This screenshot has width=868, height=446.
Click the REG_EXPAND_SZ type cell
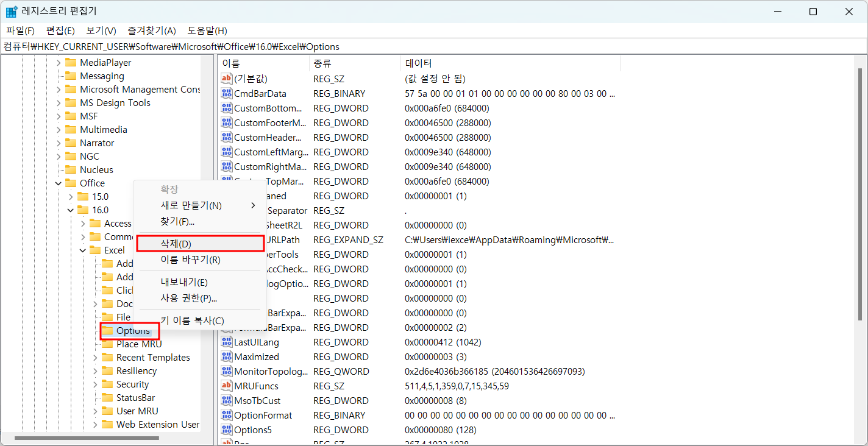pos(348,239)
